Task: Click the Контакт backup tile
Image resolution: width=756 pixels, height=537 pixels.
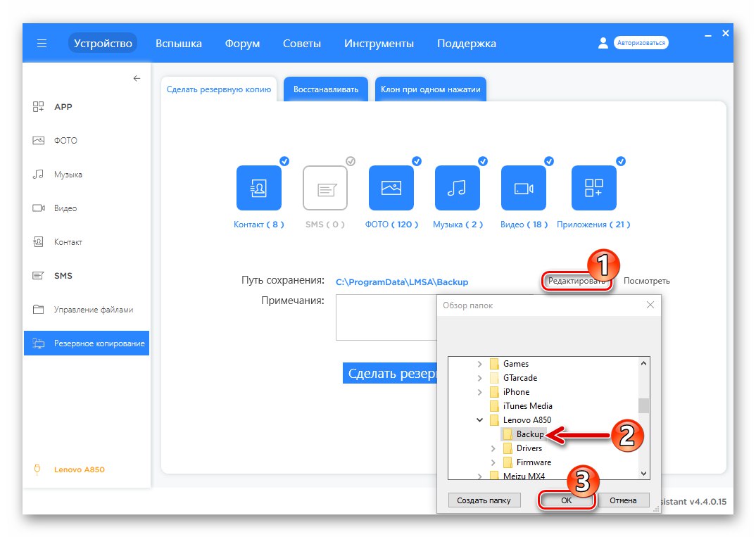Action: (x=259, y=188)
